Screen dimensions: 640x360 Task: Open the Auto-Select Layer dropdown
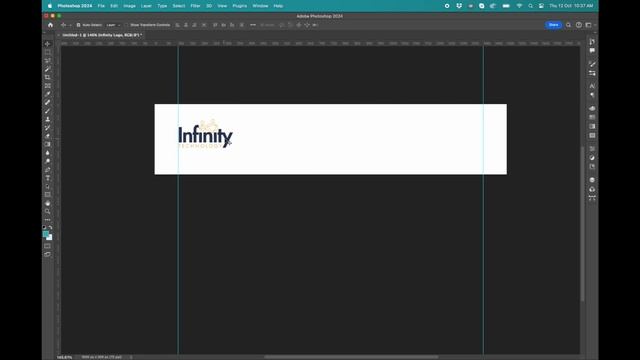pyautogui.click(x=113, y=25)
